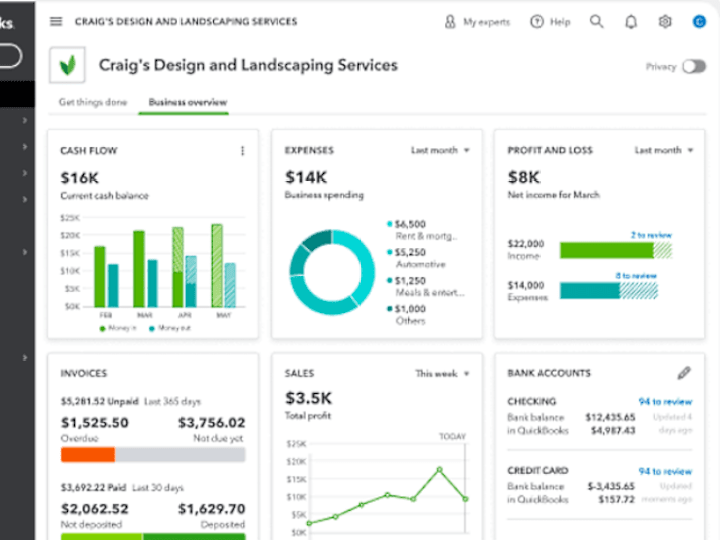Image resolution: width=720 pixels, height=540 pixels.
Task: Click the $14K business spending amount
Action: (x=306, y=177)
